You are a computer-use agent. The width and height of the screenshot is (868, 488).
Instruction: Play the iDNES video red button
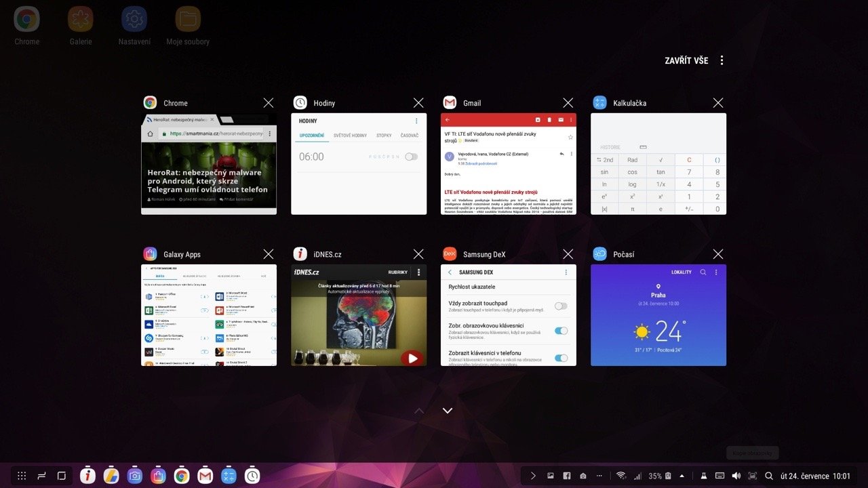(412, 357)
